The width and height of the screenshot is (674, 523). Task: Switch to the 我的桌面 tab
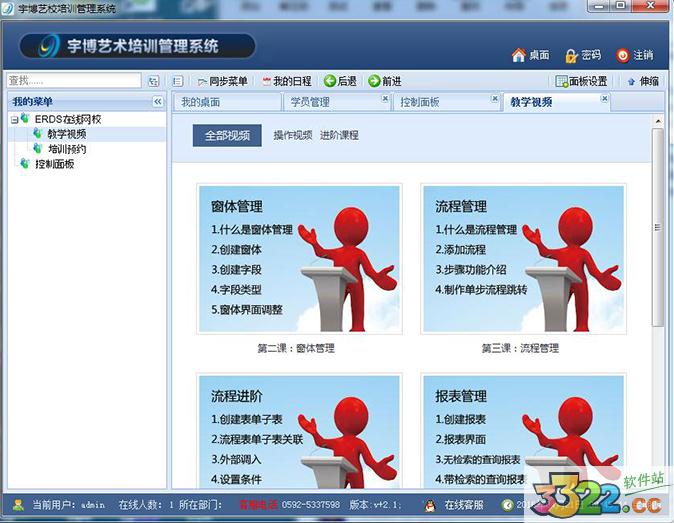227,102
